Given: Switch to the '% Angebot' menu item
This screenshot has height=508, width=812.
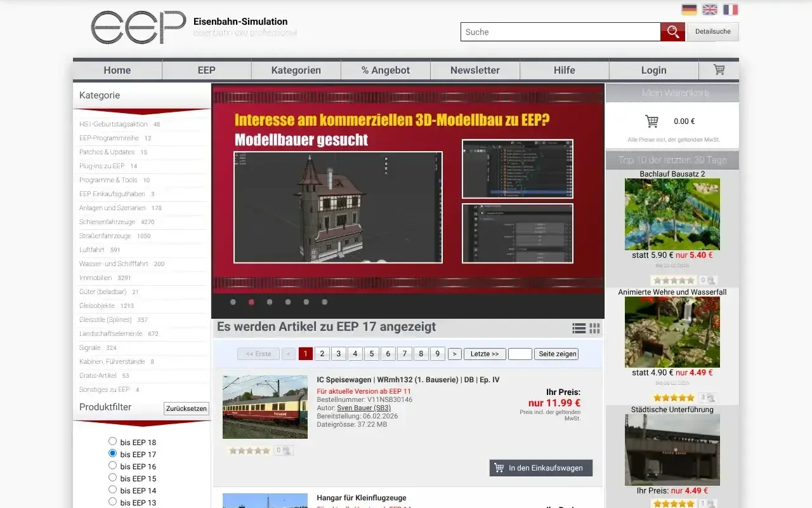Looking at the screenshot, I should (x=385, y=70).
